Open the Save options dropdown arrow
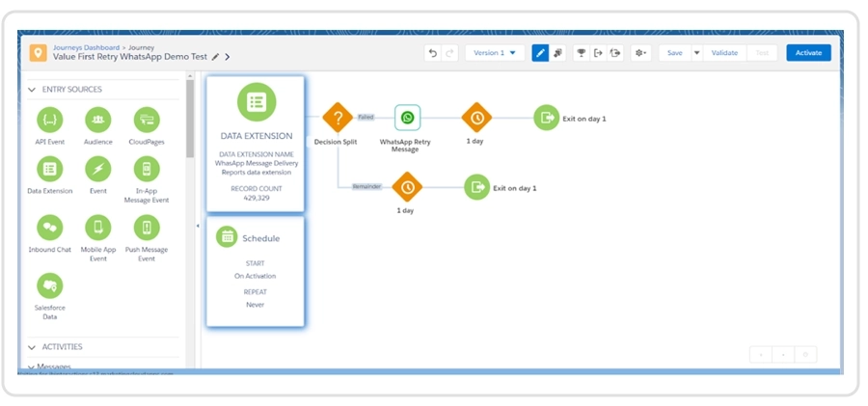Viewport: 868px width, 406px height. point(697,53)
